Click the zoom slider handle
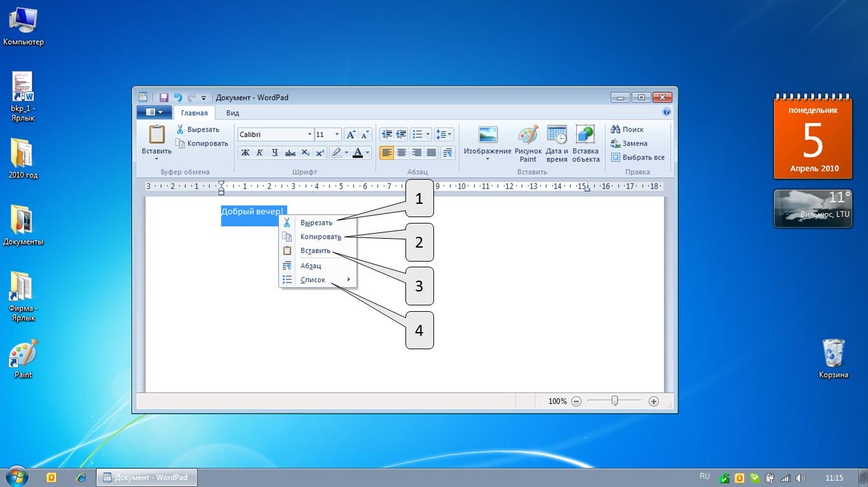The width and height of the screenshot is (868, 487). point(614,401)
